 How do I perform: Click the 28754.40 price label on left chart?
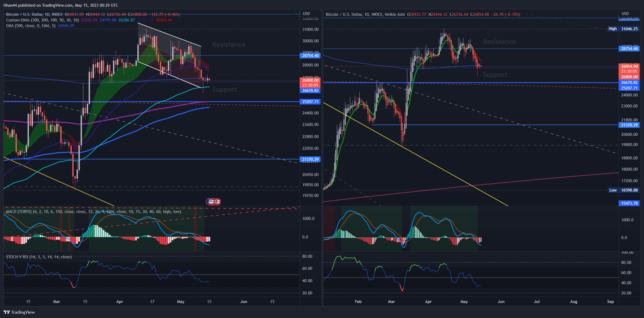pyautogui.click(x=310, y=56)
